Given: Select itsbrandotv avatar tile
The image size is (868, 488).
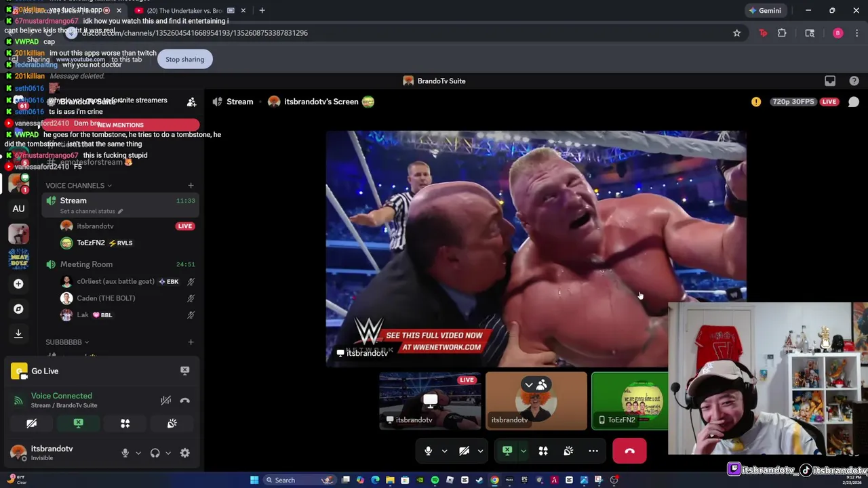Looking at the screenshot, I should (536, 401).
